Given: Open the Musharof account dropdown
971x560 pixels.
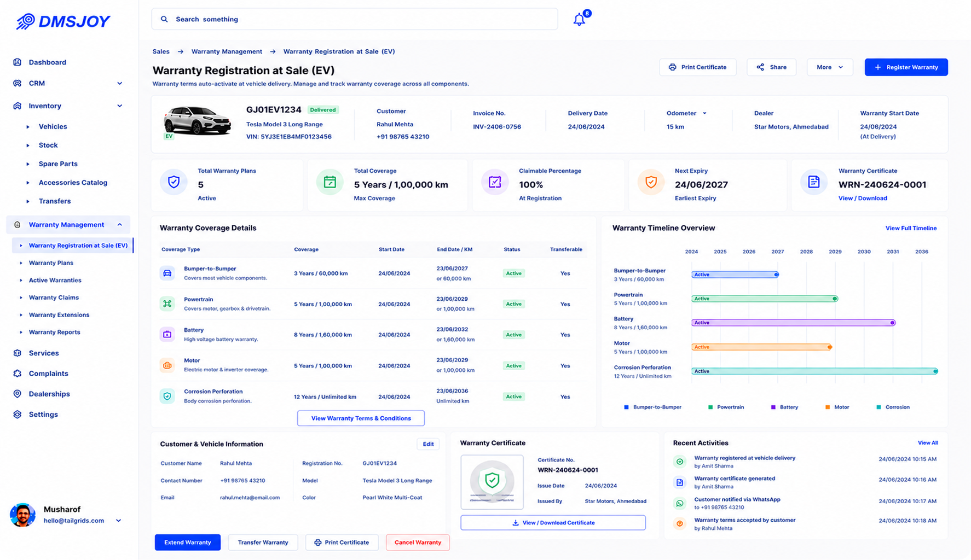Looking at the screenshot, I should (x=118, y=521).
